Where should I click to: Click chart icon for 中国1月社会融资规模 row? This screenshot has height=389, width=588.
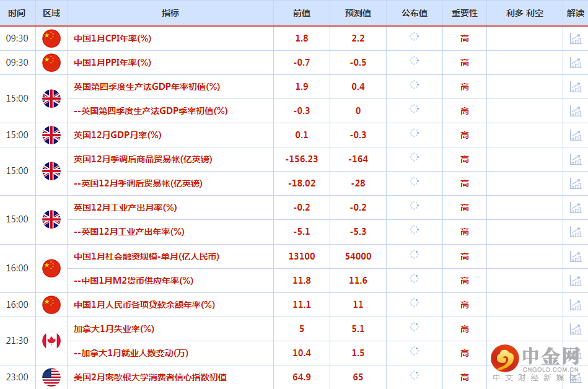click(x=575, y=256)
